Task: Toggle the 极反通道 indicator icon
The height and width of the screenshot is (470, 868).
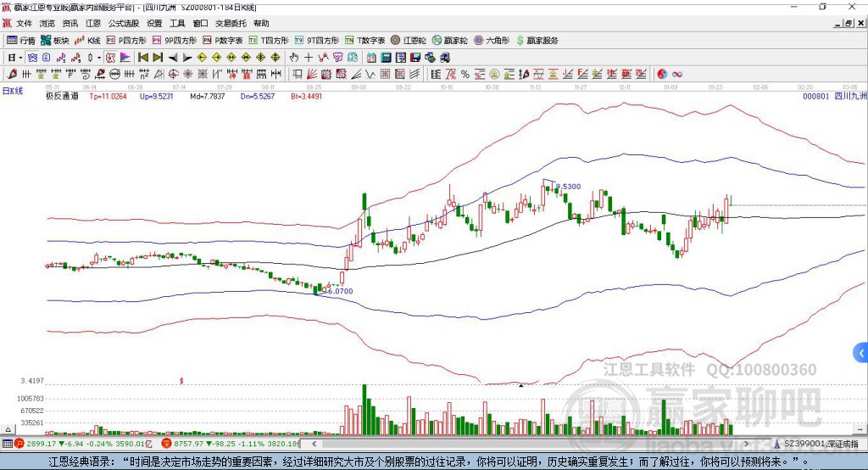Action: tap(111, 58)
